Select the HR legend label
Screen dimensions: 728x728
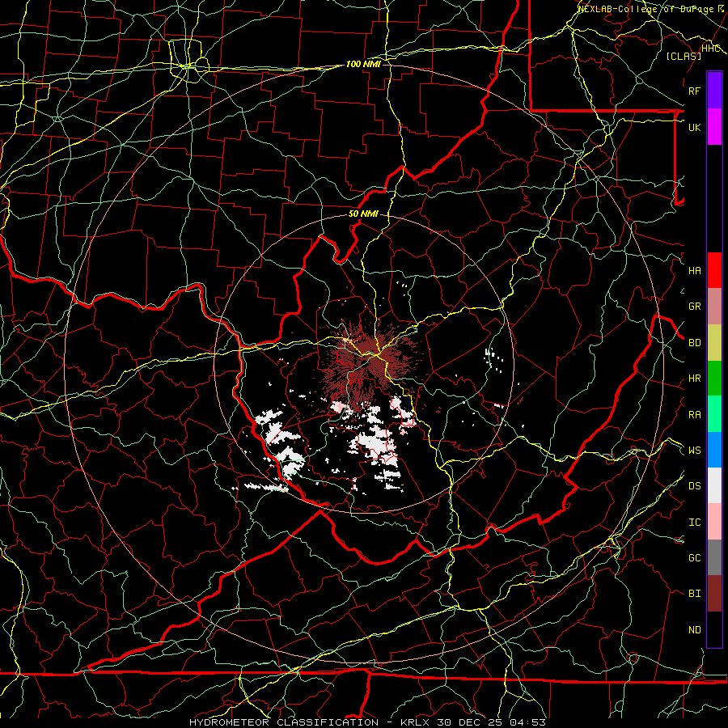pyautogui.click(x=695, y=379)
